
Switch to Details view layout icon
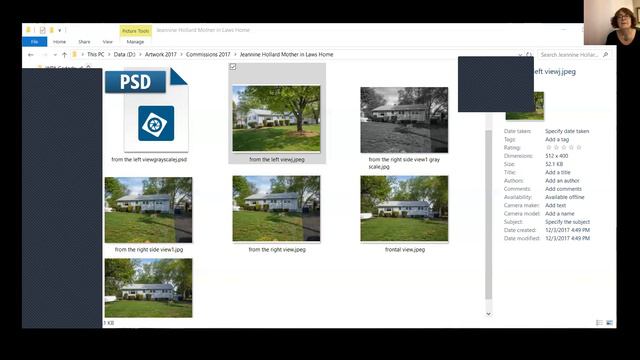(599, 323)
